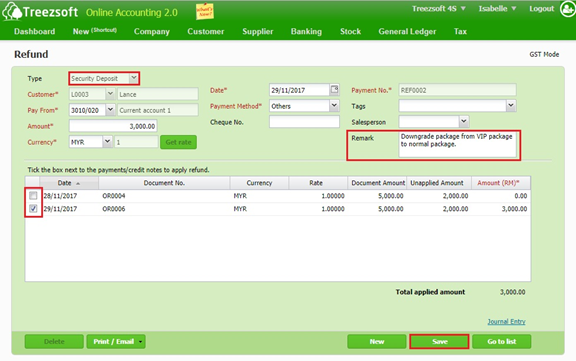576x361 pixels.
Task: Untick the checkbox for OR0006
Action: [x=33, y=209]
